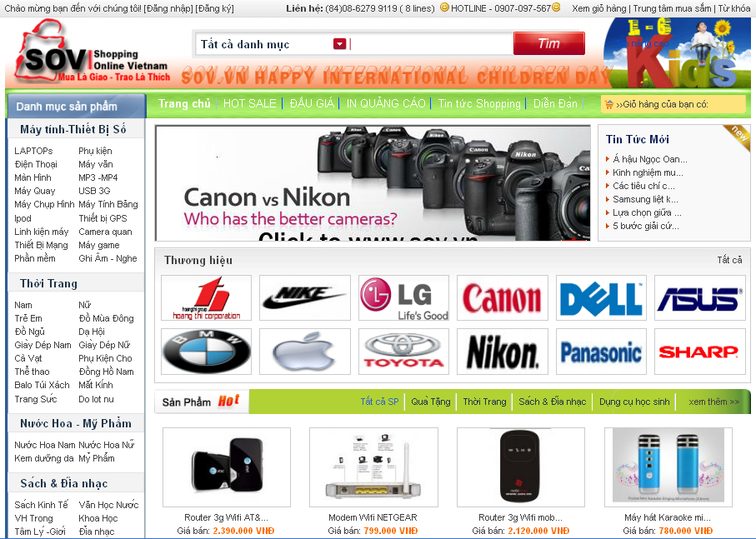The width and height of the screenshot is (756, 539).
Task: Click the Toyota brand logo
Action: (x=403, y=352)
